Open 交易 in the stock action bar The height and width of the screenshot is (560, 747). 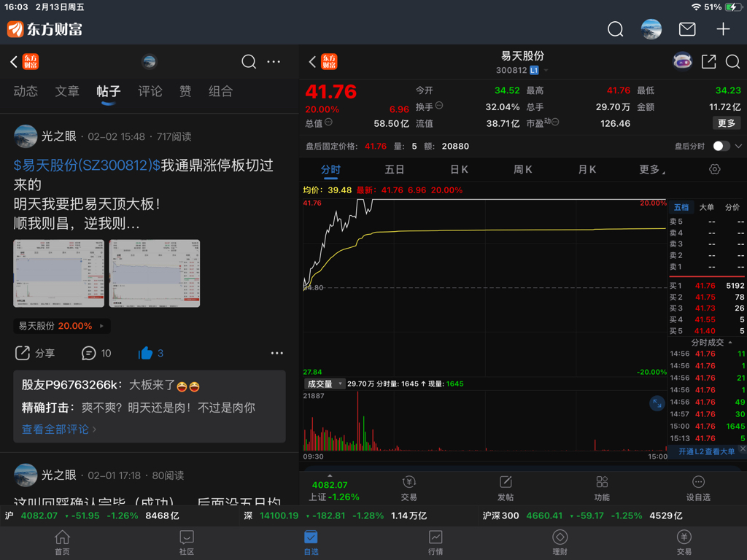click(x=409, y=488)
